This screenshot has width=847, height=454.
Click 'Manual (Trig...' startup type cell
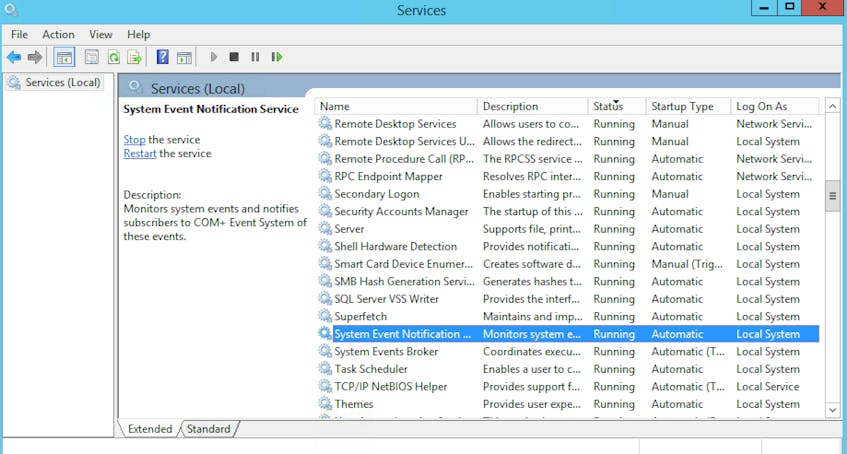pyautogui.click(x=687, y=264)
